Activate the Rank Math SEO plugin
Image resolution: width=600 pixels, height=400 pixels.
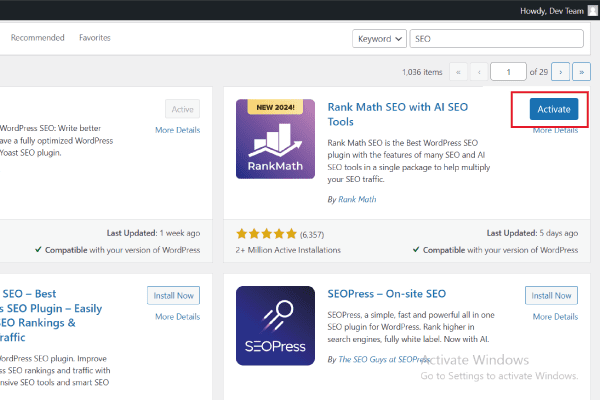[554, 109]
